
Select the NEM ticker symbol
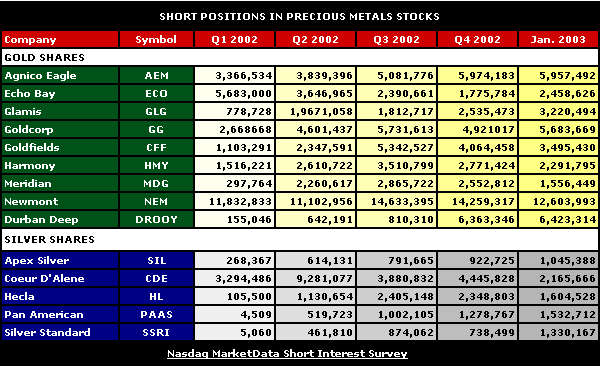click(x=156, y=201)
